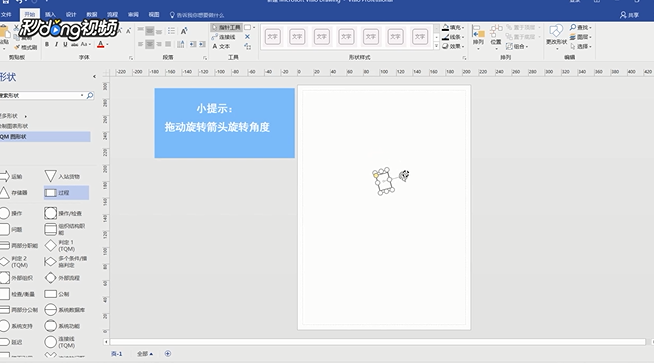Select the 外部流程 shape
This screenshot has width=654, height=363.
[x=62, y=278]
